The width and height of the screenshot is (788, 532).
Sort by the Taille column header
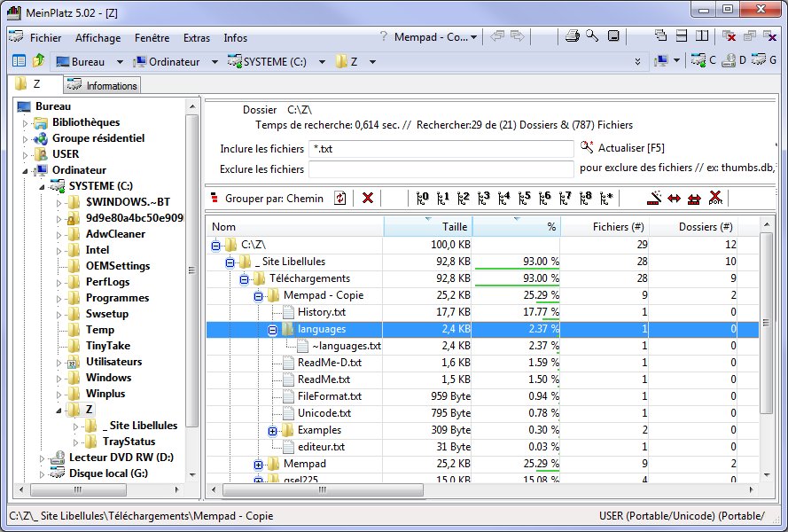pyautogui.click(x=427, y=226)
